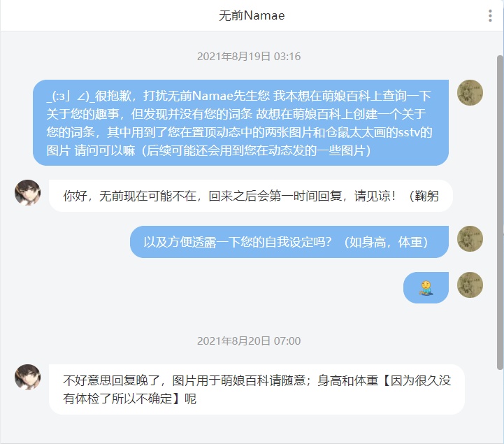
Task: Click the reply message 不好意思回复晚了
Action: [257, 389]
